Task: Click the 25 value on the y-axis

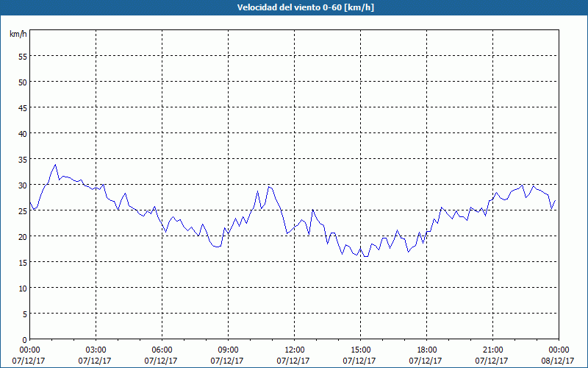Action: (x=23, y=211)
